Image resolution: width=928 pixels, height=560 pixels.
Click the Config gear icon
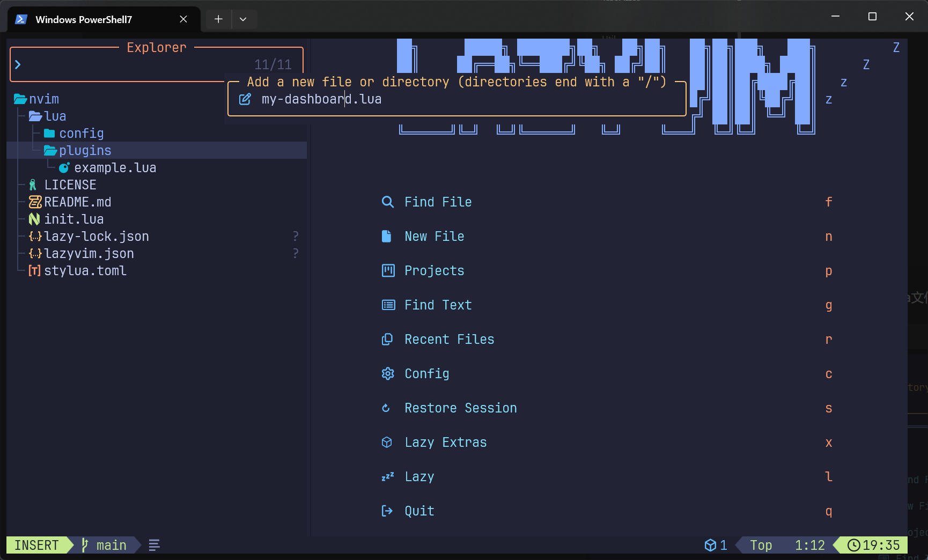pyautogui.click(x=388, y=374)
